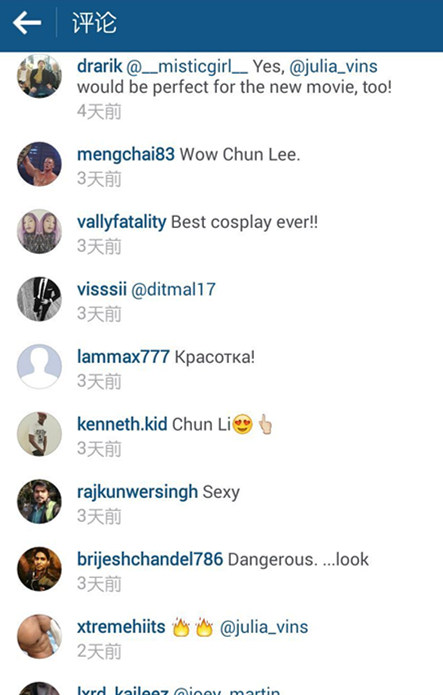
Task: Tap the back arrow icon
Action: [x=27, y=23]
